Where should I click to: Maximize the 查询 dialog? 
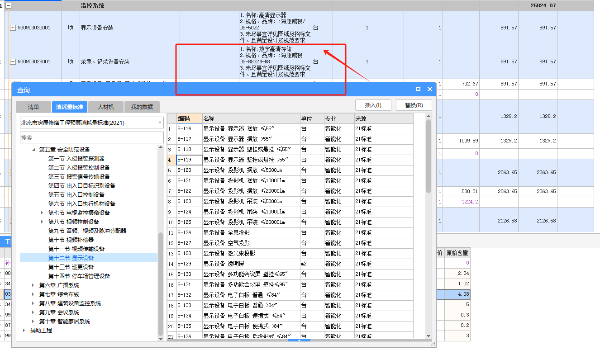pyautogui.click(x=418, y=90)
